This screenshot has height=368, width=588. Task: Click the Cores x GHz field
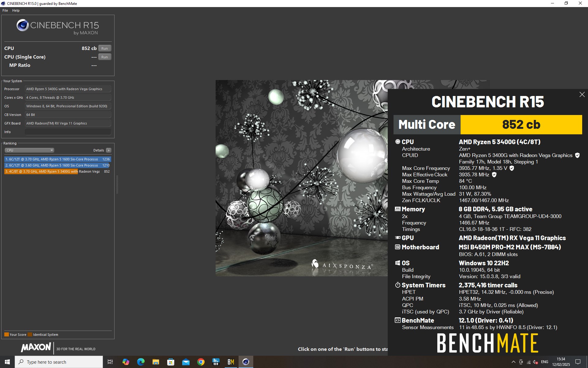(x=68, y=98)
